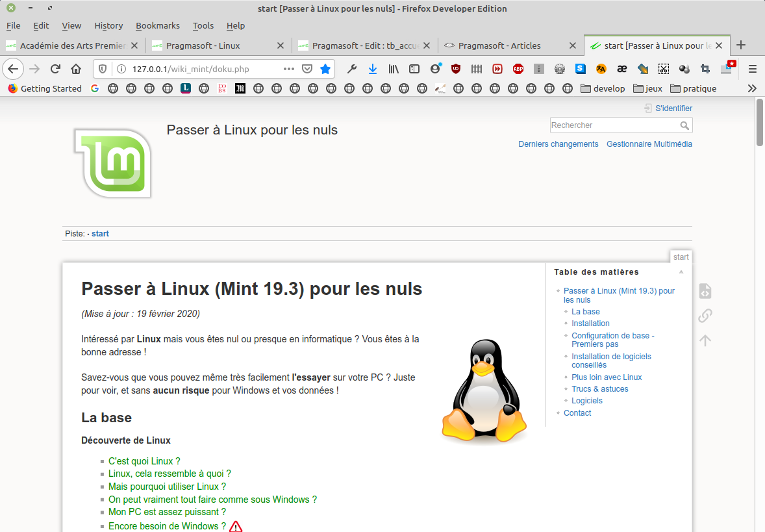Screen dimensions: 765x532
Task: Collapse the Table des matières
Action: tap(681, 272)
